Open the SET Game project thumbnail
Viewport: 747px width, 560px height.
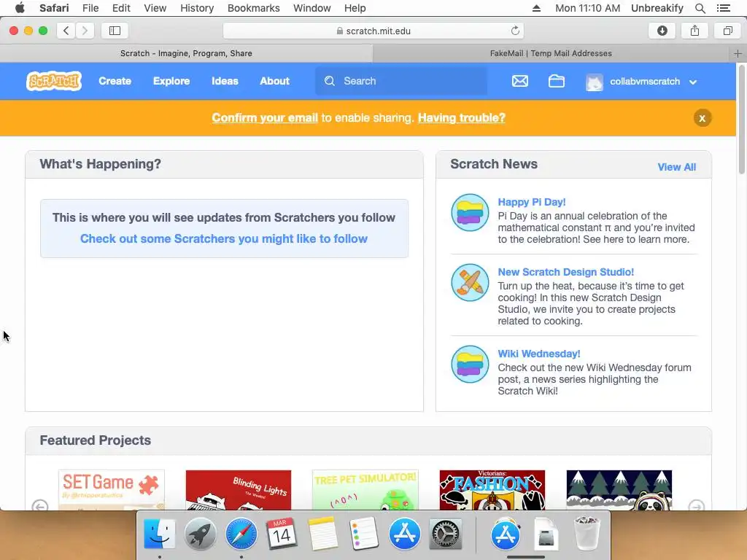[x=112, y=490]
